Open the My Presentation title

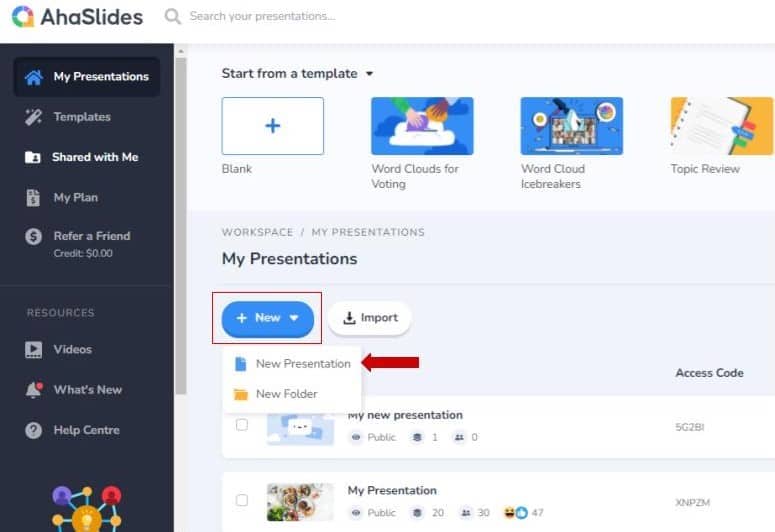click(392, 490)
